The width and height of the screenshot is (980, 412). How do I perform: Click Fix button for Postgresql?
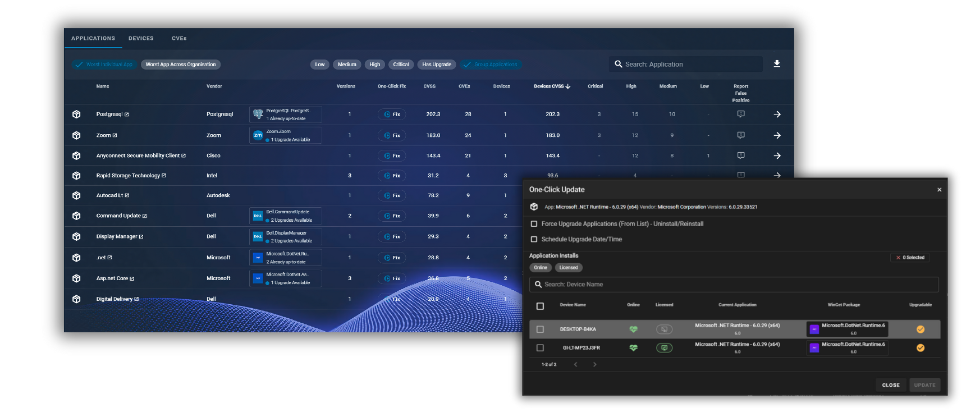coord(392,114)
